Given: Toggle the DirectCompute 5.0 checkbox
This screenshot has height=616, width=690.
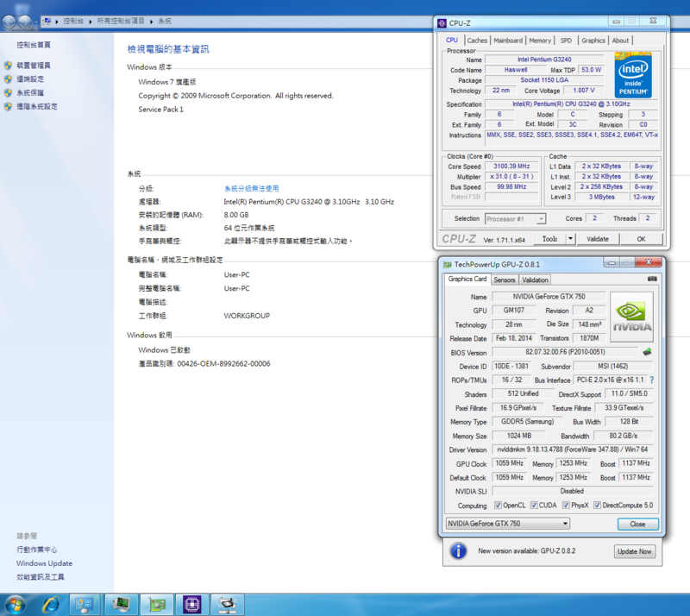Looking at the screenshot, I should click(597, 505).
